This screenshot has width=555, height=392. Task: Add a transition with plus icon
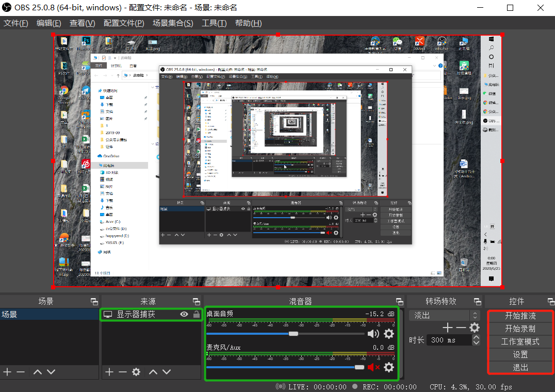tap(447, 328)
